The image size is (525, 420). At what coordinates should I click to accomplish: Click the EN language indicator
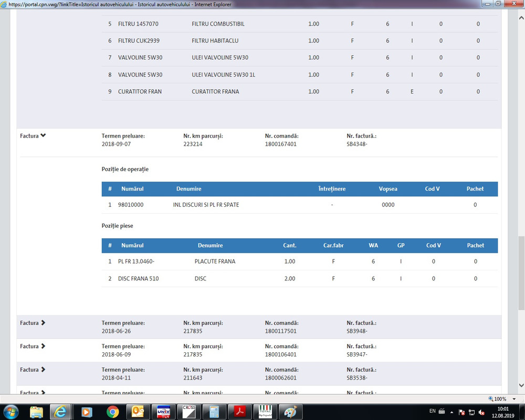(433, 411)
